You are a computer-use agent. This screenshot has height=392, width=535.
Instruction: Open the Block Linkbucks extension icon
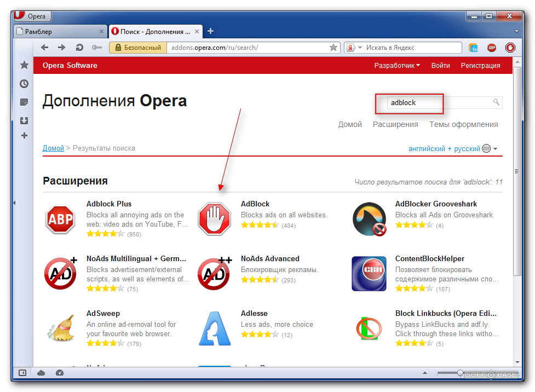pyautogui.click(x=369, y=328)
